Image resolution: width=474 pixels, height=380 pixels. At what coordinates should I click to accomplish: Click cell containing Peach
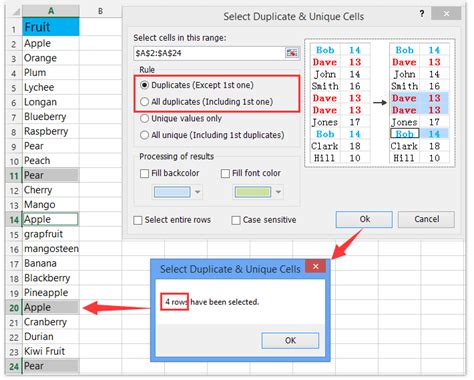tap(51, 161)
